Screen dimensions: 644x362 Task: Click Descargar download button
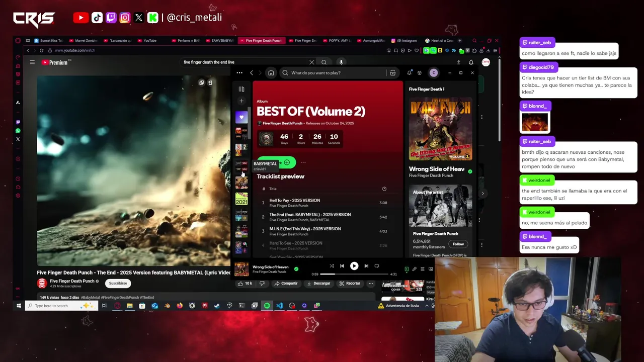(318, 284)
